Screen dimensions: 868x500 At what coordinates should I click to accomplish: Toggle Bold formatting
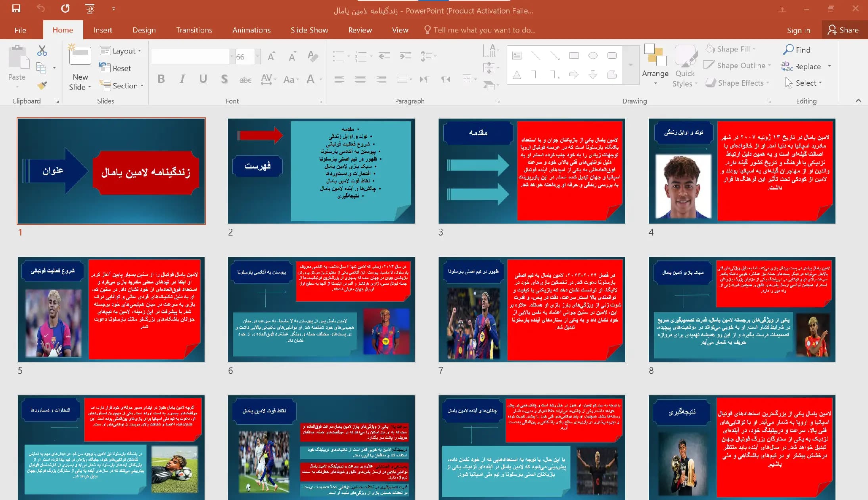(161, 79)
